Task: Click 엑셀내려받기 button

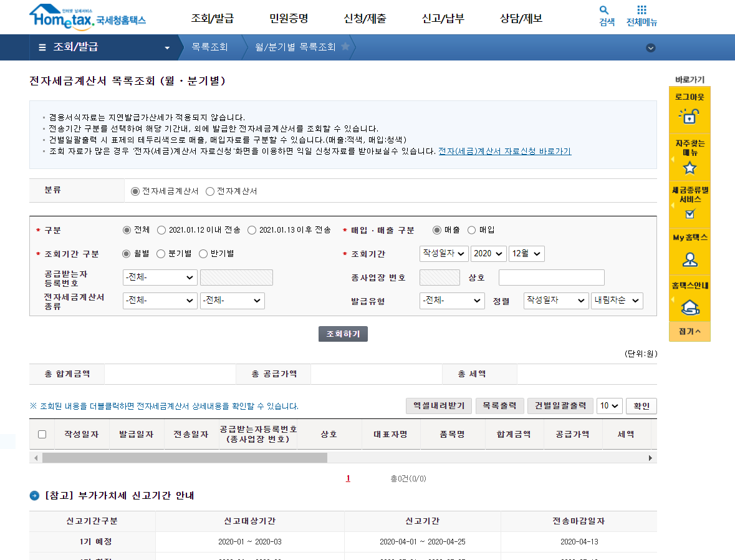Action: (440, 406)
